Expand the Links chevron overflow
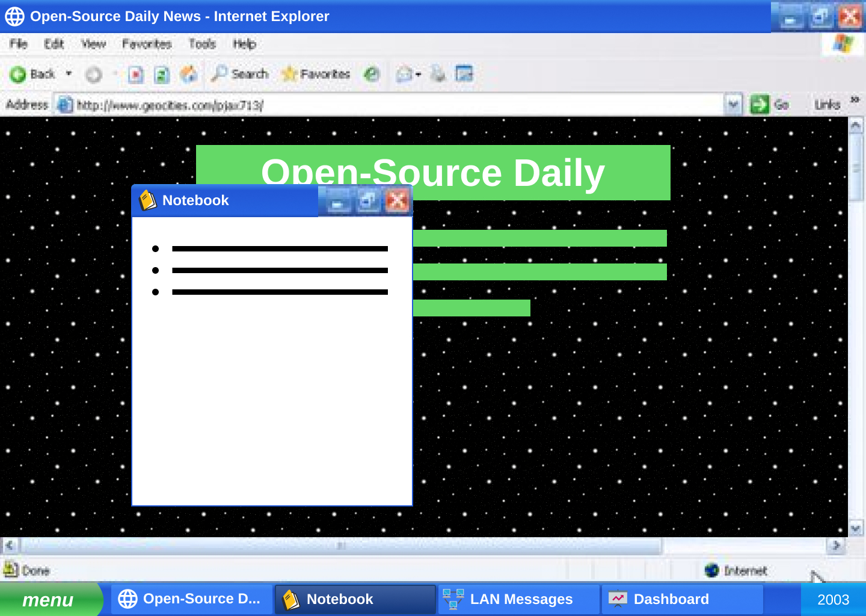The image size is (866, 616). click(x=855, y=100)
